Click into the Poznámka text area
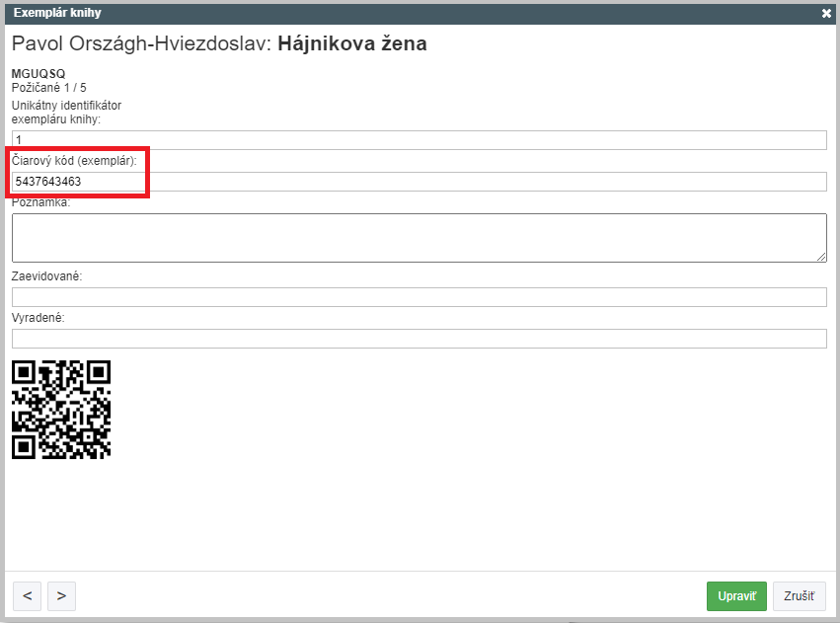The width and height of the screenshot is (840, 623). (419, 238)
